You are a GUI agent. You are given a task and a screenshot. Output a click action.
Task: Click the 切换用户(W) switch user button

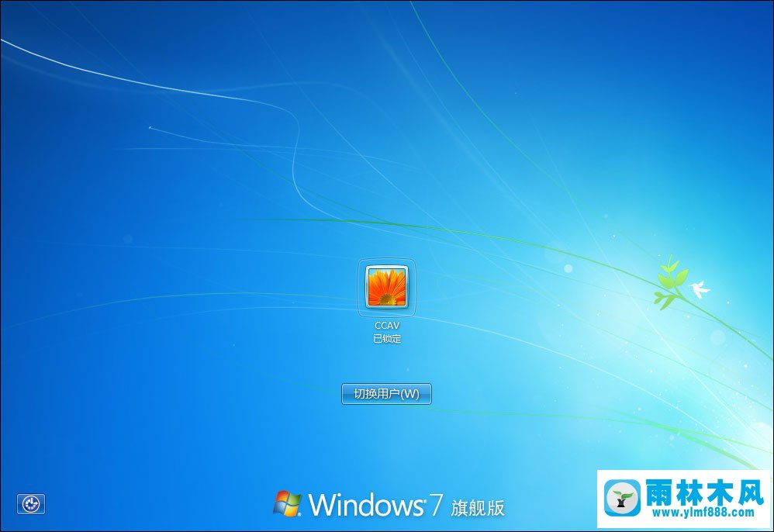tap(386, 394)
